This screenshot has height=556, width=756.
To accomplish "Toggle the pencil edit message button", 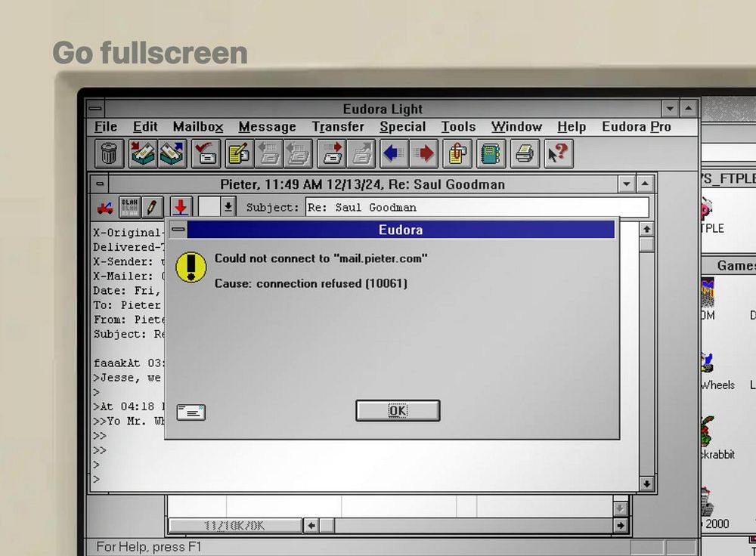I will (x=153, y=207).
